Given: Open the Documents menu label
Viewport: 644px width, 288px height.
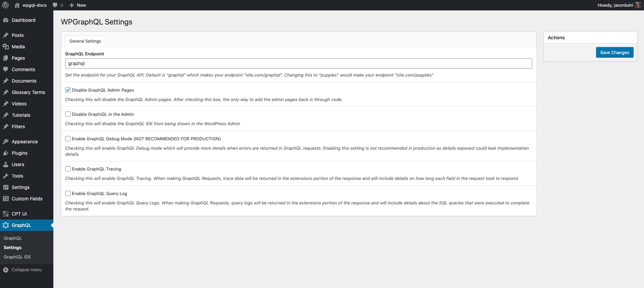Looking at the screenshot, I should (24, 81).
